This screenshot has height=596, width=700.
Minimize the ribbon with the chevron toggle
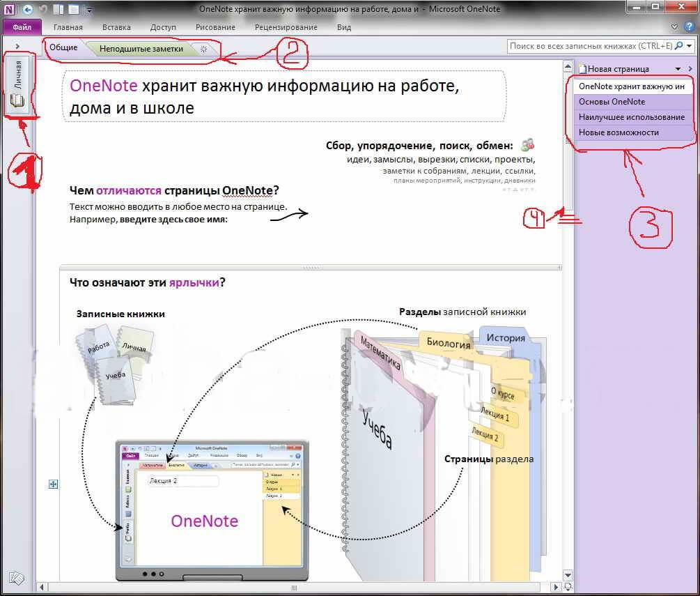tap(674, 27)
